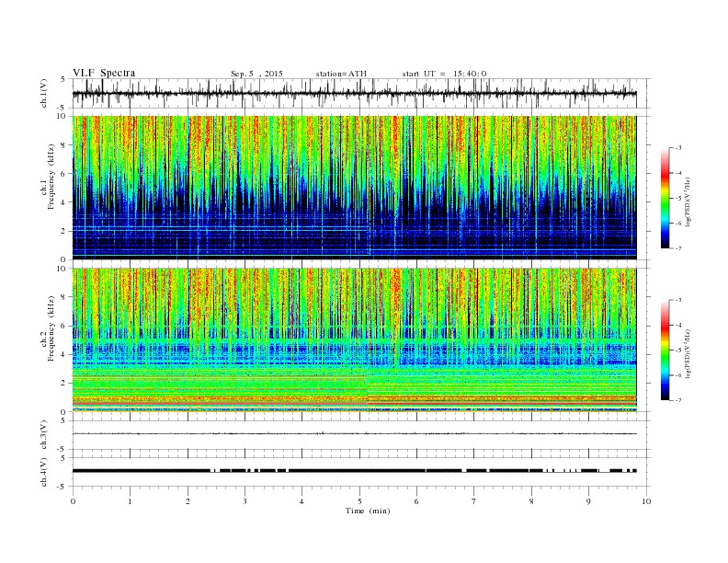Image resolution: width=728 pixels, height=563 pixels.
Task: Click the ch.4(V) black bar trace
Action: point(354,471)
